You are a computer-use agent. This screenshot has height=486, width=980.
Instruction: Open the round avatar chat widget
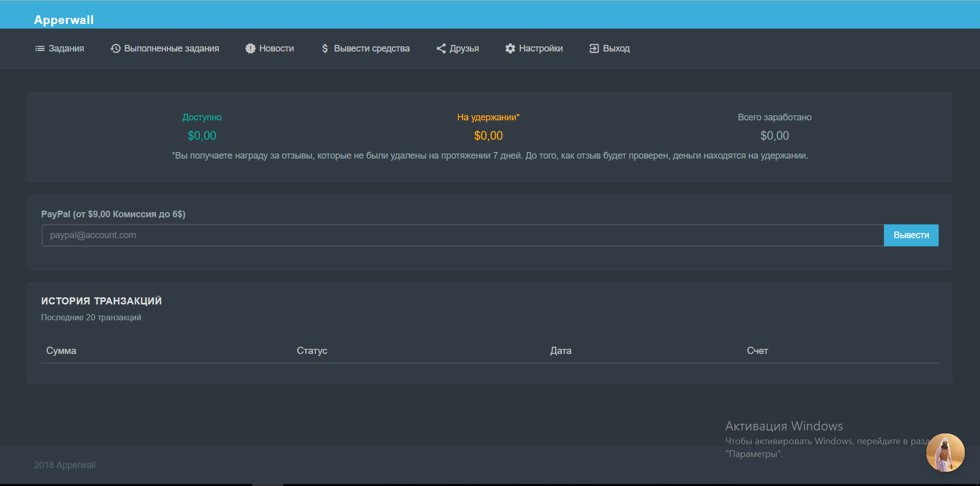945,453
